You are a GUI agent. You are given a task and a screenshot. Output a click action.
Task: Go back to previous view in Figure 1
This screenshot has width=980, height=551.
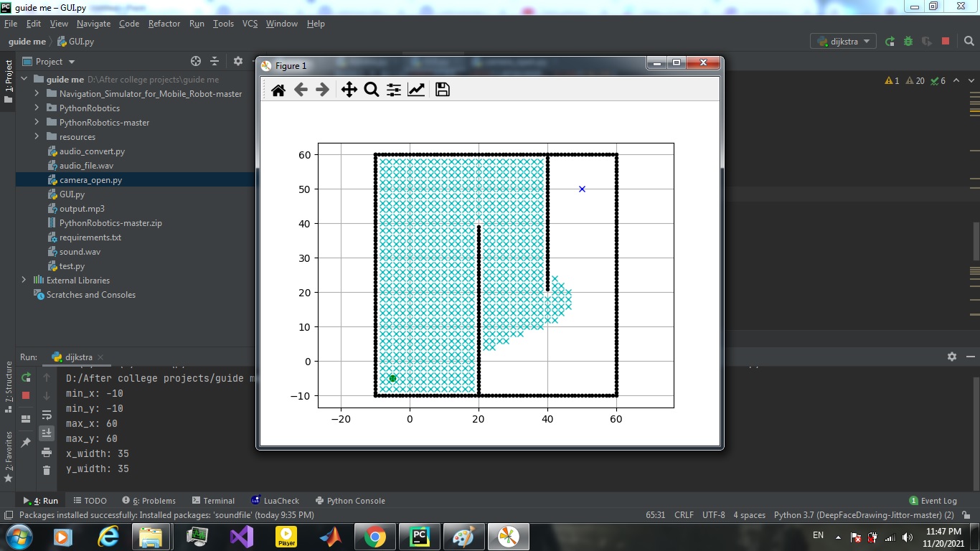[301, 90]
